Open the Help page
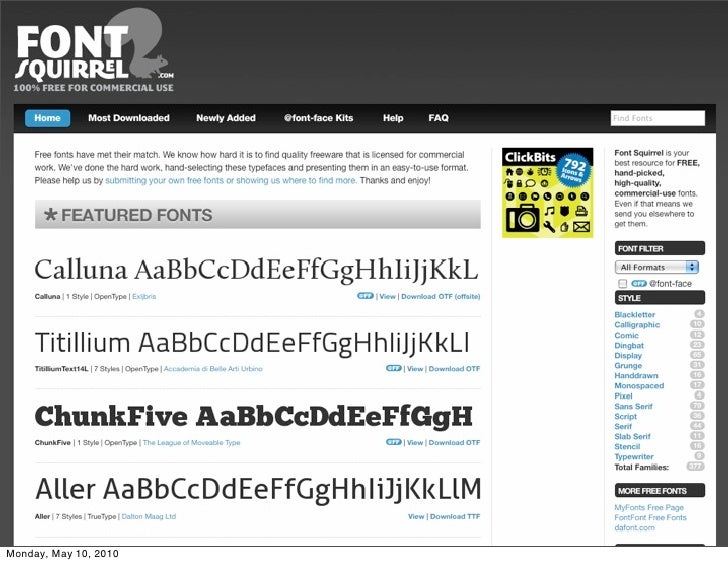The height and width of the screenshot is (564, 728). tap(393, 118)
